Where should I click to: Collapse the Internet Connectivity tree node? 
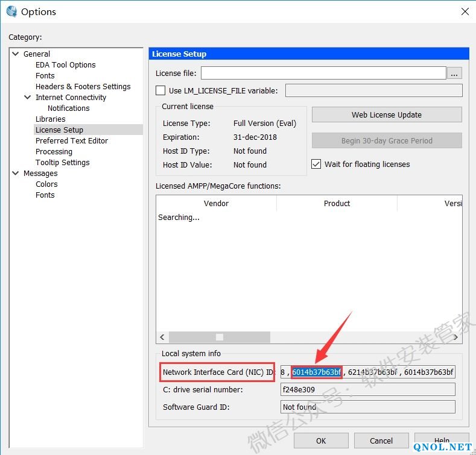27,97
